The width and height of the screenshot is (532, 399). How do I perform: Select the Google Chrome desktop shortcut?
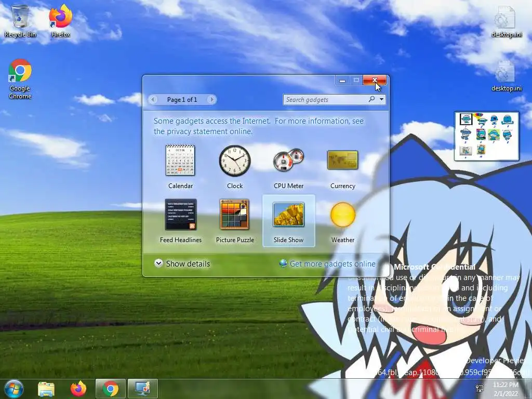click(x=20, y=79)
